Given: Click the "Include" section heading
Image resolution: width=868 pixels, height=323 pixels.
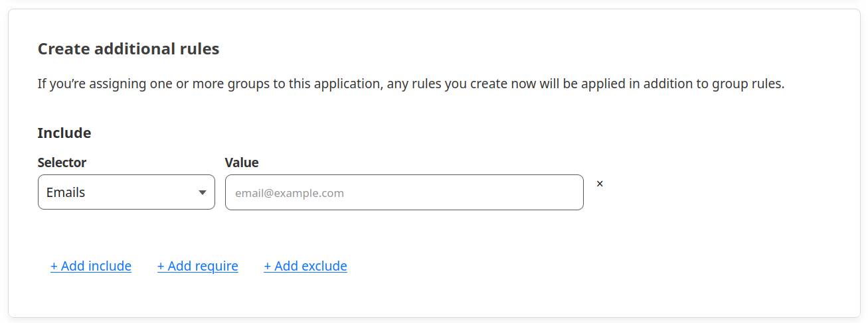Looking at the screenshot, I should pos(64,133).
